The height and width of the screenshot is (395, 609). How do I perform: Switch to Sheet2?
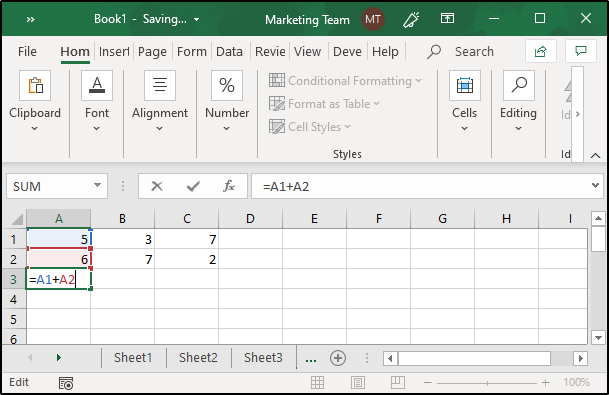click(x=198, y=358)
